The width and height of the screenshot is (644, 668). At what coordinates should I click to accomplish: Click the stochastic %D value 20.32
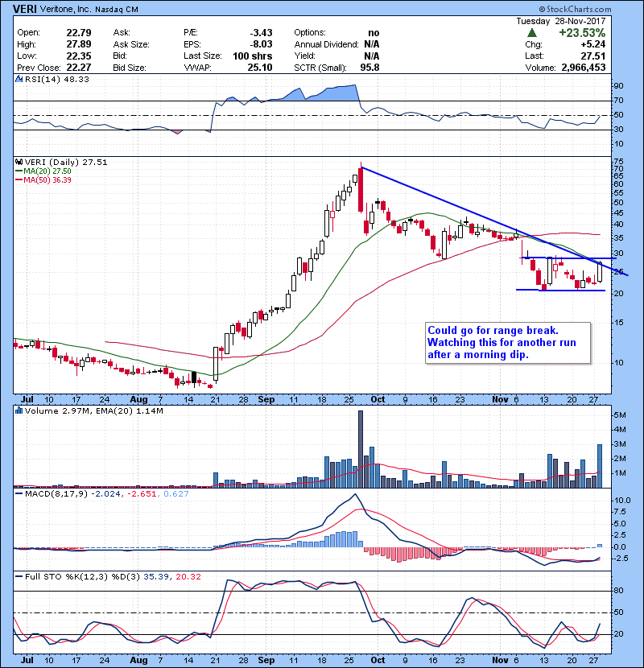pyautogui.click(x=188, y=577)
